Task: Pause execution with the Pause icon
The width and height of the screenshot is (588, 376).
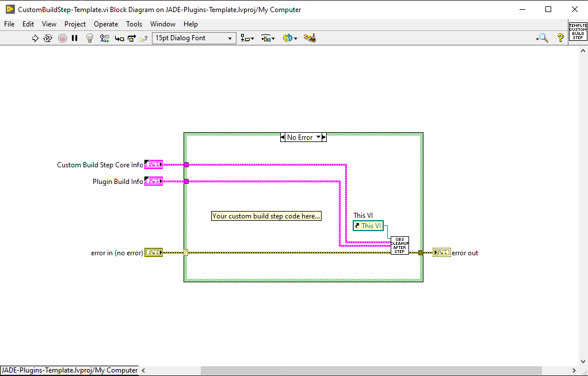Action: coord(75,38)
